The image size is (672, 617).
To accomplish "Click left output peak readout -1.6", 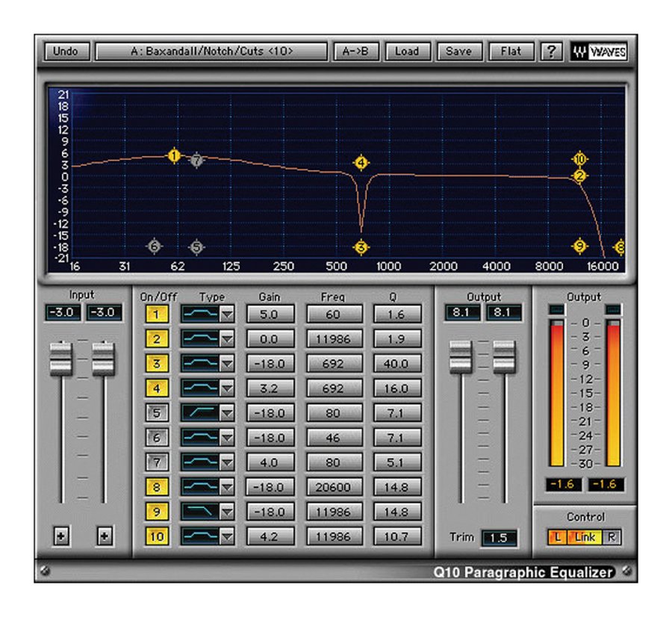I will [563, 484].
